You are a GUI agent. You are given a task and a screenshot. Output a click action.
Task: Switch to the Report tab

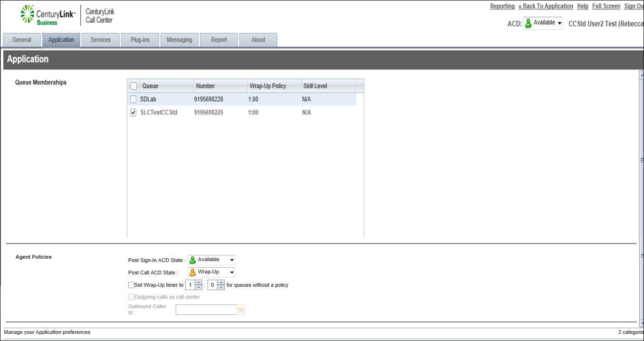pyautogui.click(x=219, y=40)
